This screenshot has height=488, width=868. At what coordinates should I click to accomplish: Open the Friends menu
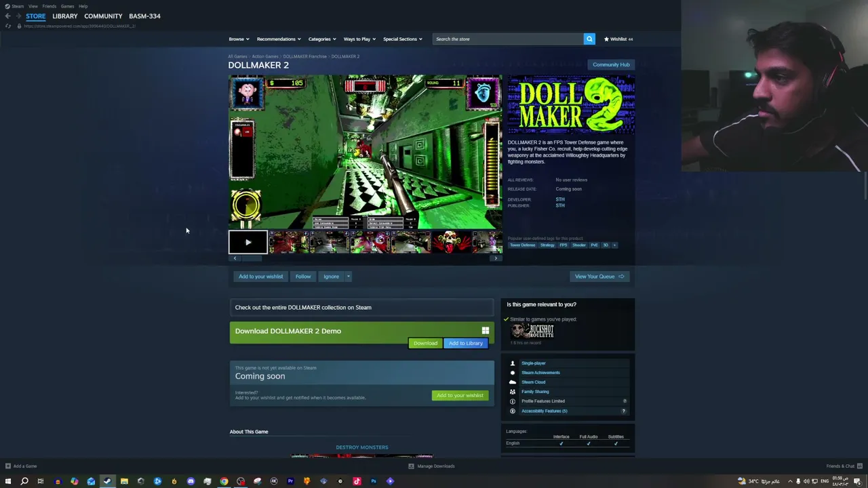click(50, 6)
